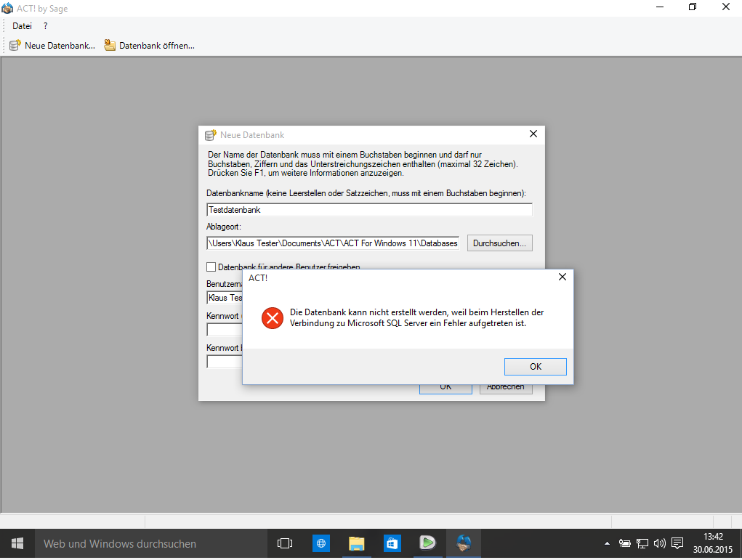Enable Datenbank für andere Benutzer freigeben
Image resolution: width=742 pixels, height=560 pixels.
211,267
